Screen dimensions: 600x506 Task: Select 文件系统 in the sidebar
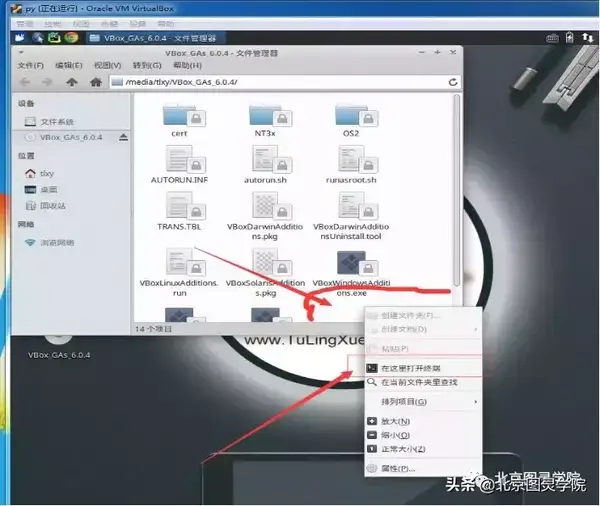(71, 122)
